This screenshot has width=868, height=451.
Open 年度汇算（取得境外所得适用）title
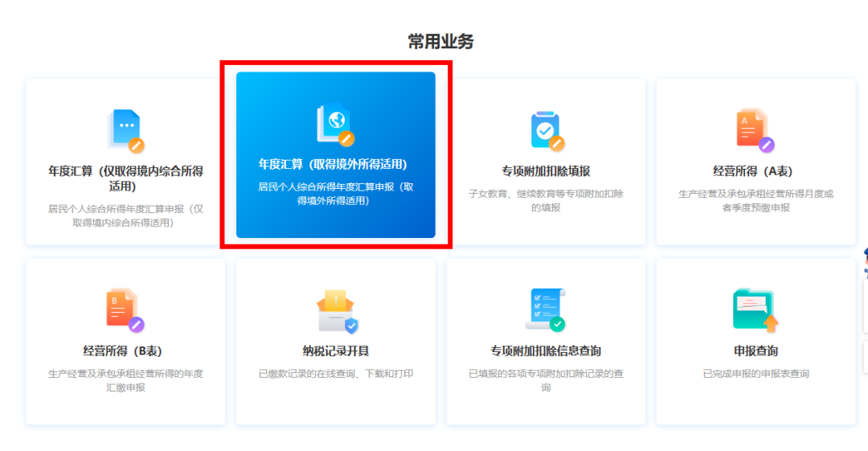333,165
